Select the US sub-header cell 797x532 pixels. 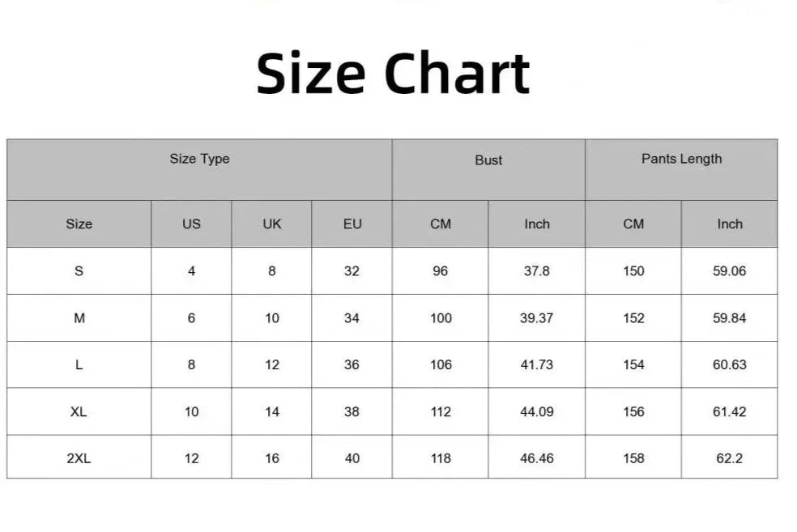[191, 224]
